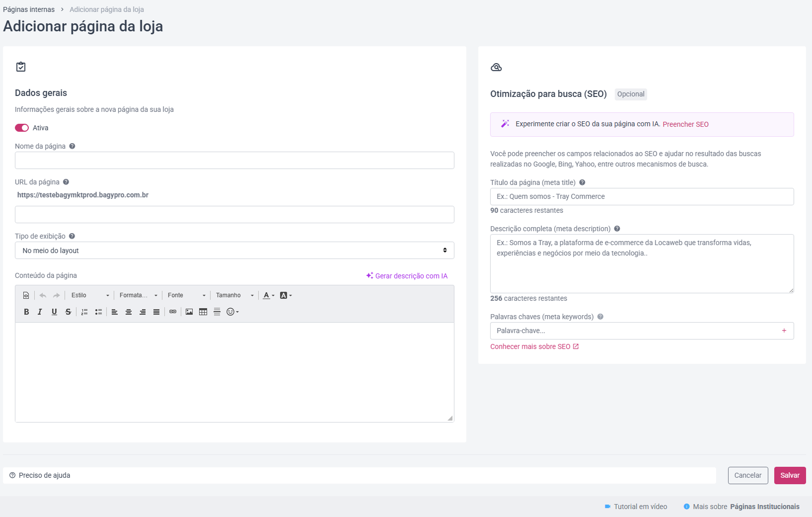
Task: Open the emoji smiley picker
Action: tap(232, 312)
